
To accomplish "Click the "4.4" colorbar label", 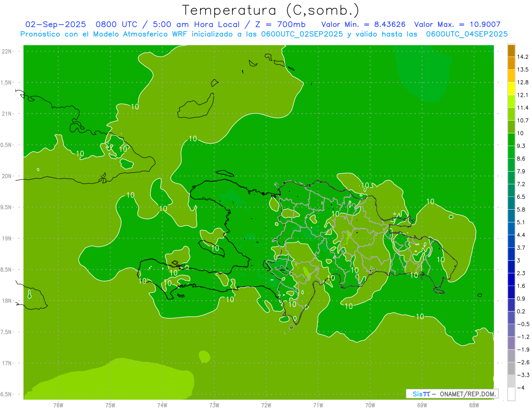I will tap(521, 235).
